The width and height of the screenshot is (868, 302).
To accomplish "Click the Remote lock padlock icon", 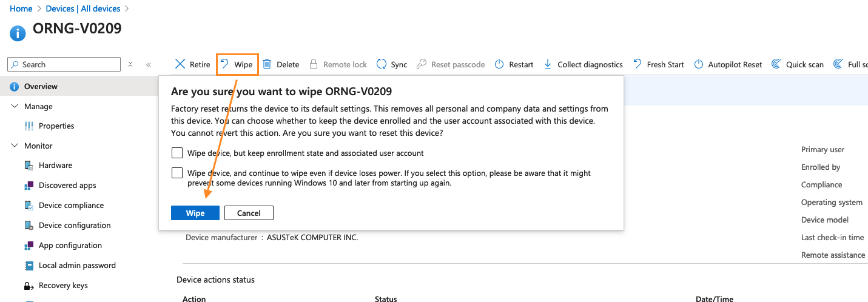I will click(x=314, y=64).
